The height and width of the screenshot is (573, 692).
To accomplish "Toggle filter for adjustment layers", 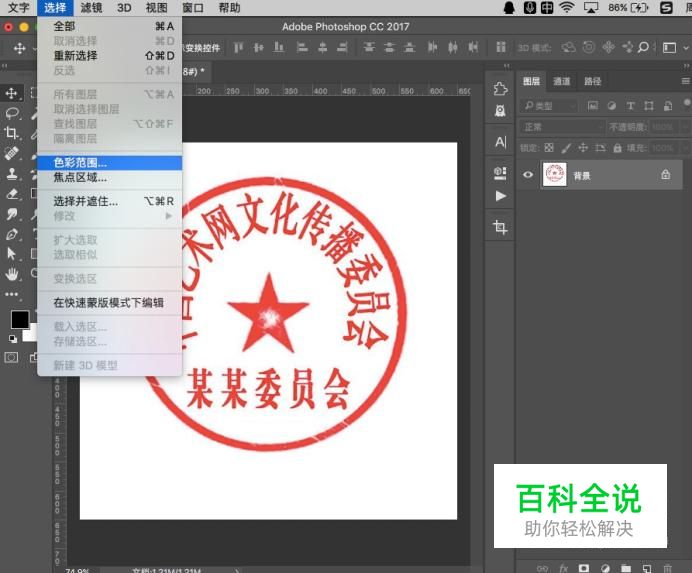I will tap(612, 106).
